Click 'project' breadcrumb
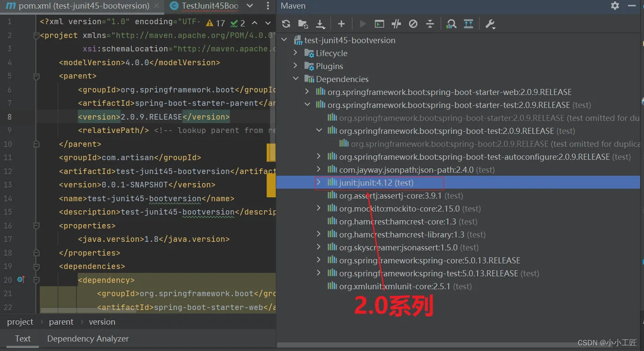The width and height of the screenshot is (644, 351). coord(20,322)
